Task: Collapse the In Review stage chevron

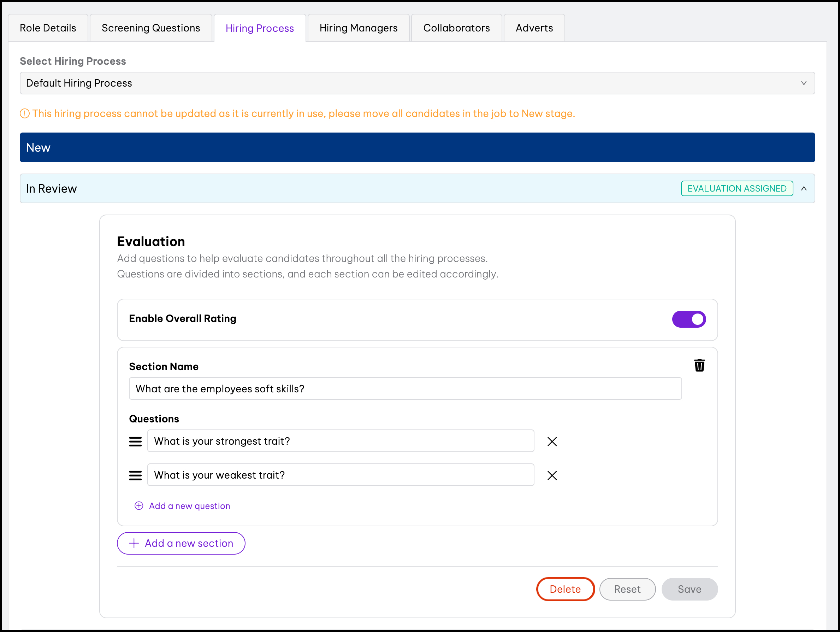Action: pyautogui.click(x=804, y=188)
